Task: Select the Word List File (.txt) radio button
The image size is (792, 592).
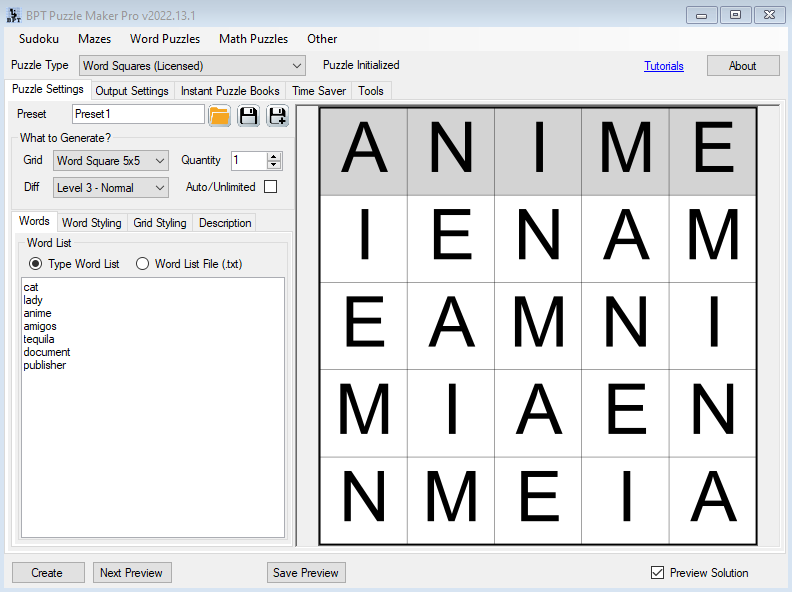Action: pos(142,264)
